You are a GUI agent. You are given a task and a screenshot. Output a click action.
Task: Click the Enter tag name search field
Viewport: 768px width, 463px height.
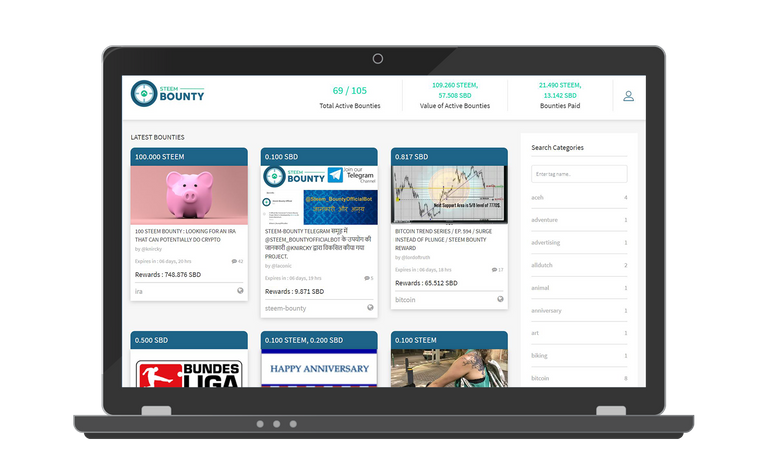point(579,174)
